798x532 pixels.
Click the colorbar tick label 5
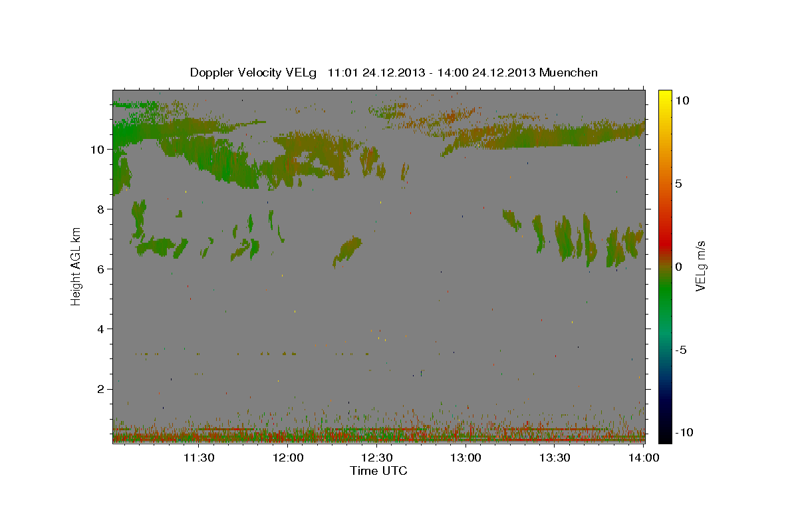tap(678, 184)
